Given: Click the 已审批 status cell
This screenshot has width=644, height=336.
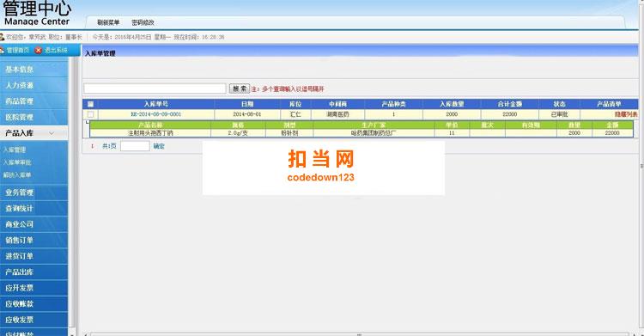Looking at the screenshot, I should click(559, 114).
